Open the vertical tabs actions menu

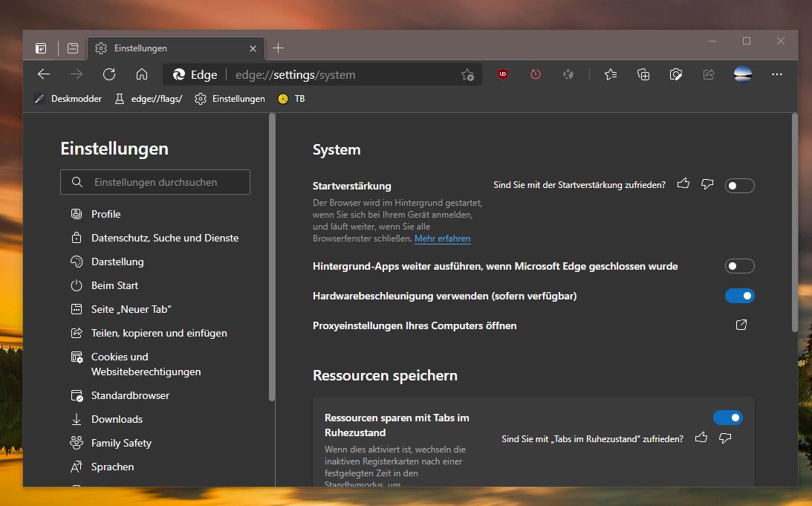pos(42,48)
